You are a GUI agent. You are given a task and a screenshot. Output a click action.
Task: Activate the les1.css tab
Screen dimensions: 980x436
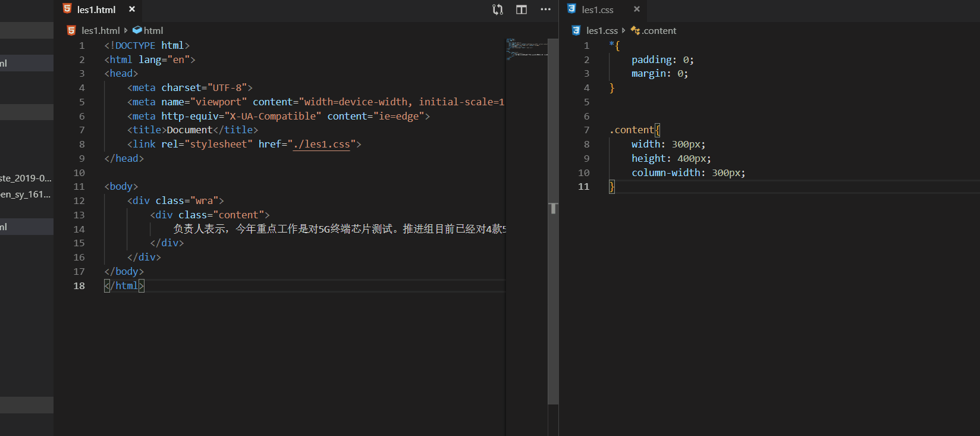click(x=597, y=10)
